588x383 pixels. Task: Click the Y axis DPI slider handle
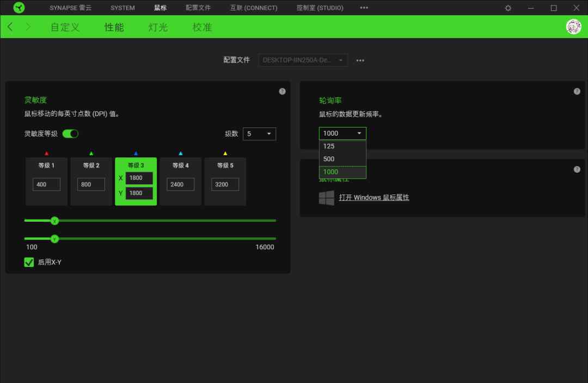55,239
